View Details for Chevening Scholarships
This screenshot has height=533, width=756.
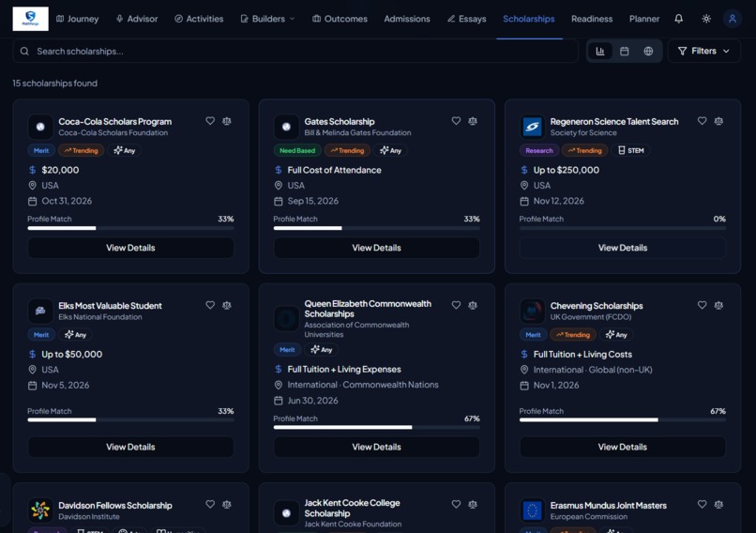coord(623,448)
